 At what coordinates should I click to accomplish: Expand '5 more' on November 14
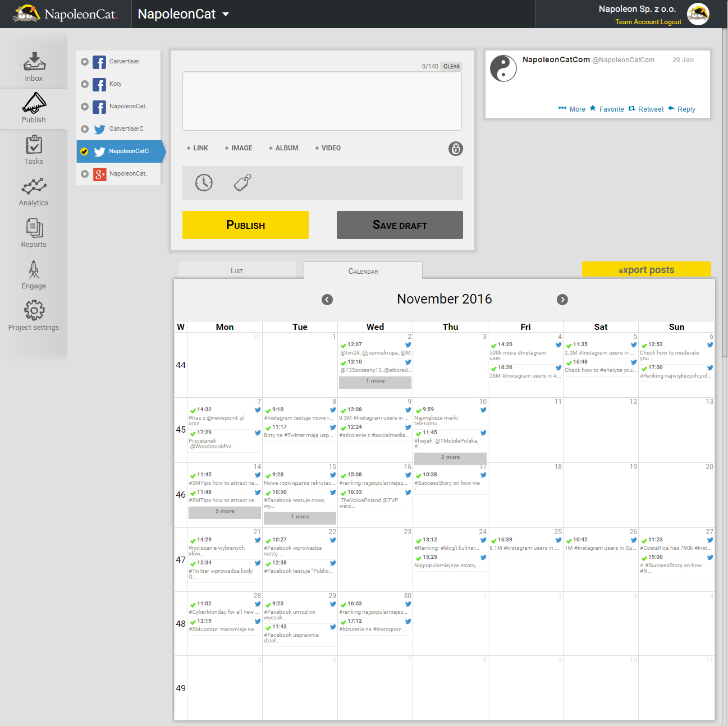pos(225,512)
